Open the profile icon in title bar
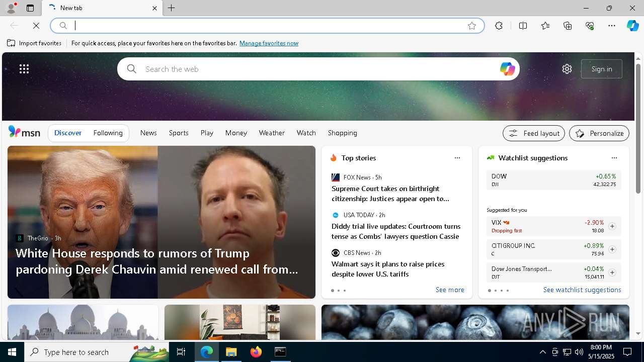The height and width of the screenshot is (362, 644). pos(11,8)
